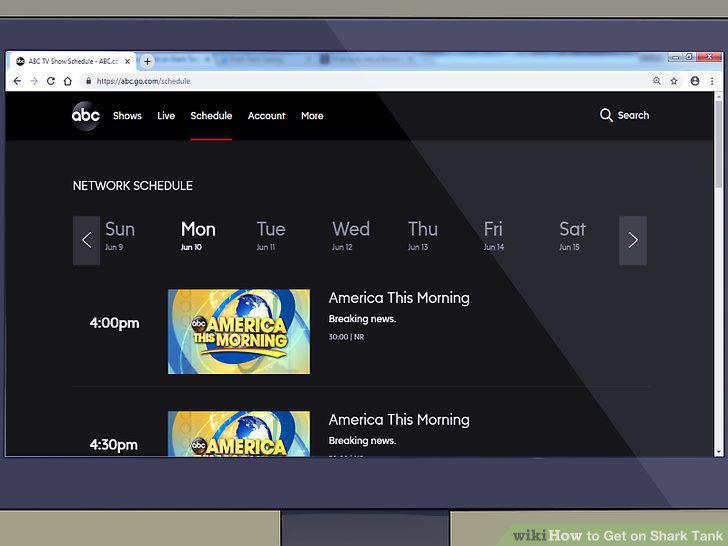Click the padlock site security icon
The height and width of the screenshot is (546, 728).
pos(88,81)
